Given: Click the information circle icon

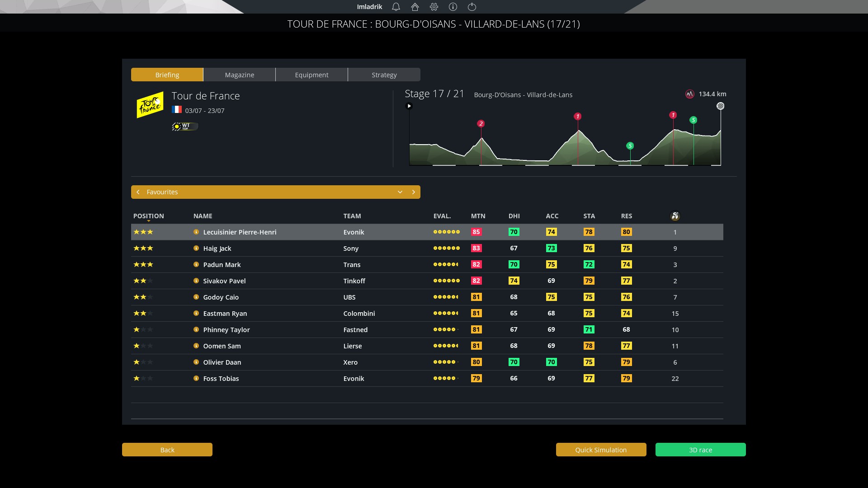Looking at the screenshot, I should 453,7.
